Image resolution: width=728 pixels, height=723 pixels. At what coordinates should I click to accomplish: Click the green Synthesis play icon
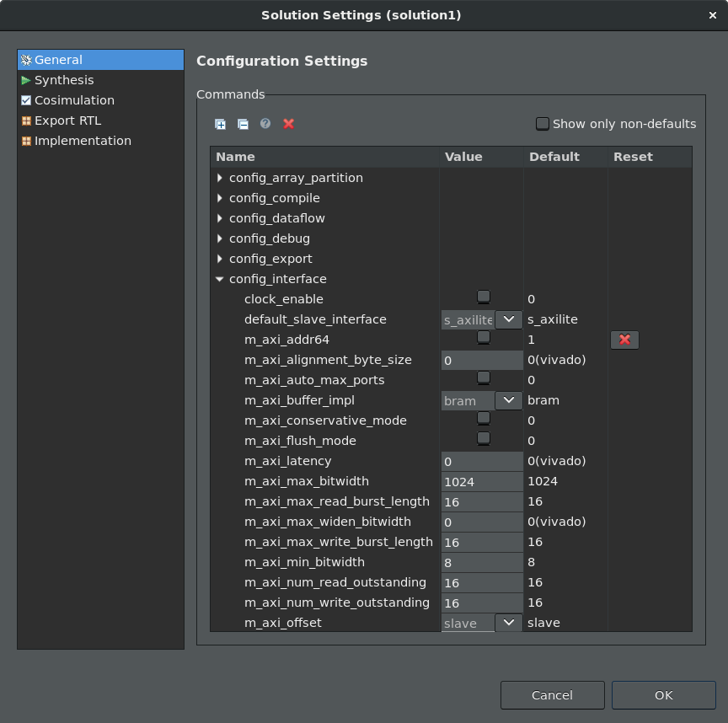pyautogui.click(x=26, y=80)
